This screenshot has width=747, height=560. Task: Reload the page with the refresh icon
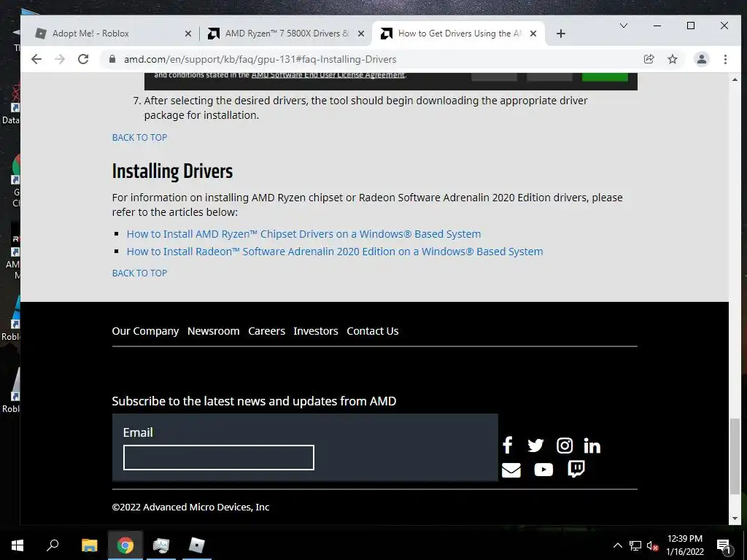(83, 59)
